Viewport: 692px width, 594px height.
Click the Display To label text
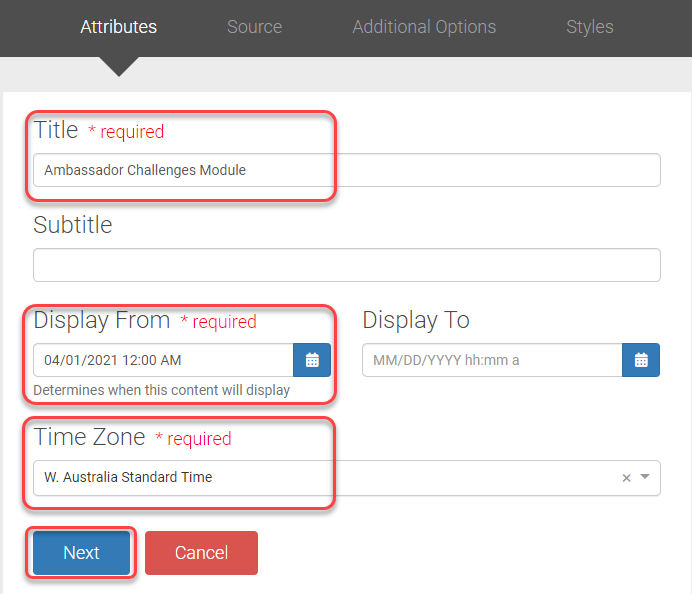click(x=416, y=320)
